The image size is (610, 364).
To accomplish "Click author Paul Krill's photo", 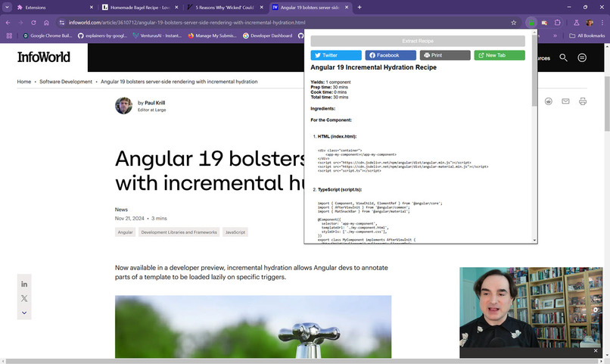I will [x=123, y=105].
